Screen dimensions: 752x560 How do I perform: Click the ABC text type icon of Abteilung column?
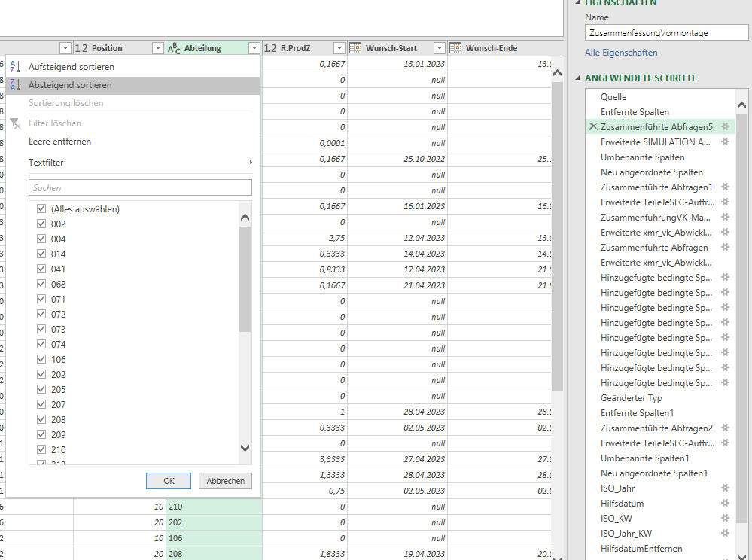[x=174, y=48]
